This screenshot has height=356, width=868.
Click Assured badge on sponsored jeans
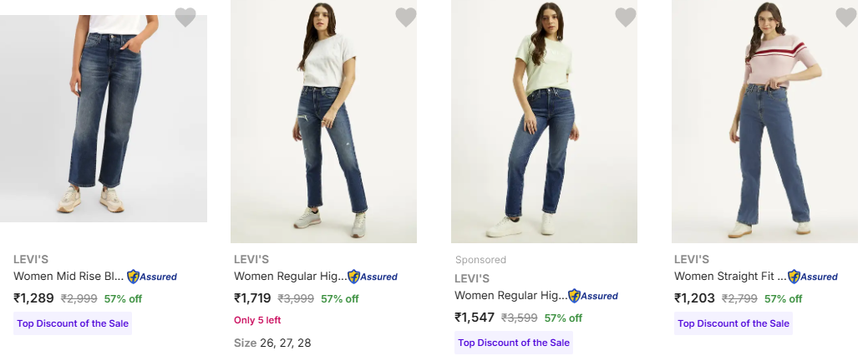593,296
